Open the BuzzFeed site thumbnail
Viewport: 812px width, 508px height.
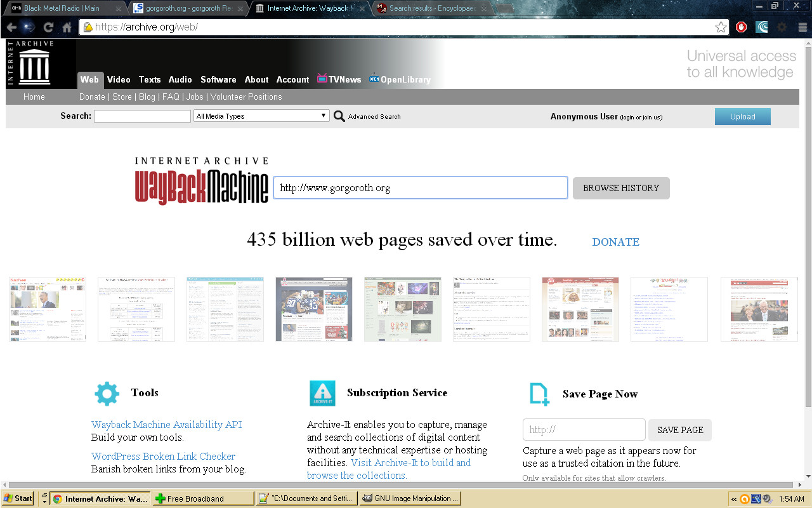pyautogui.click(x=48, y=309)
